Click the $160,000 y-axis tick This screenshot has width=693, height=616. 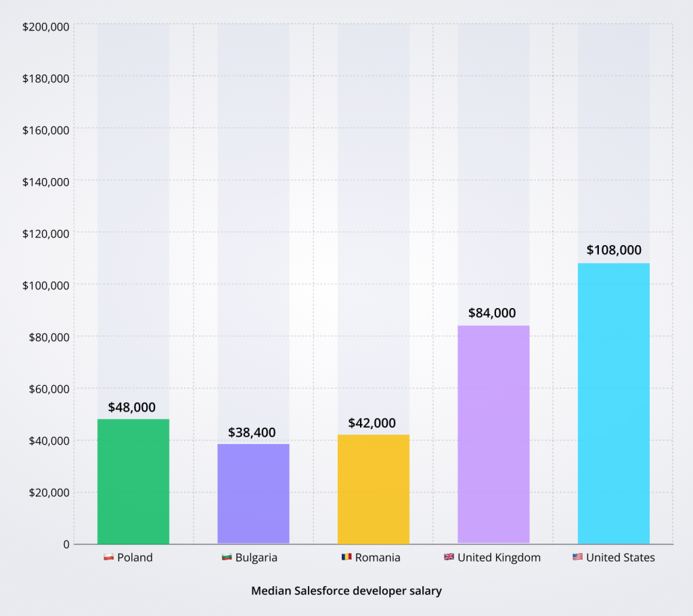(x=46, y=130)
